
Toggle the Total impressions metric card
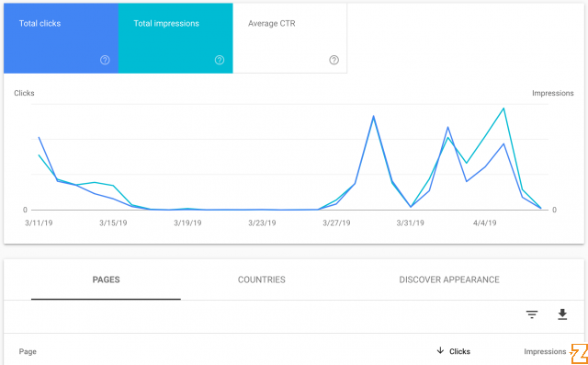(175, 39)
